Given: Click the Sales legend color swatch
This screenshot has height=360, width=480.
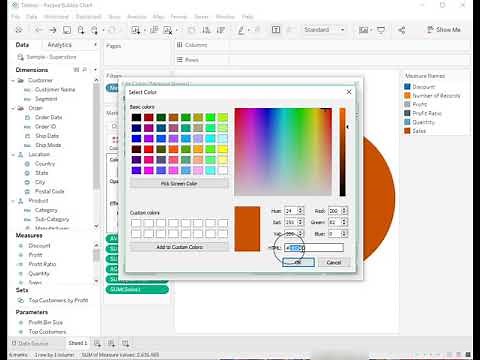Looking at the screenshot, I should click(407, 131).
